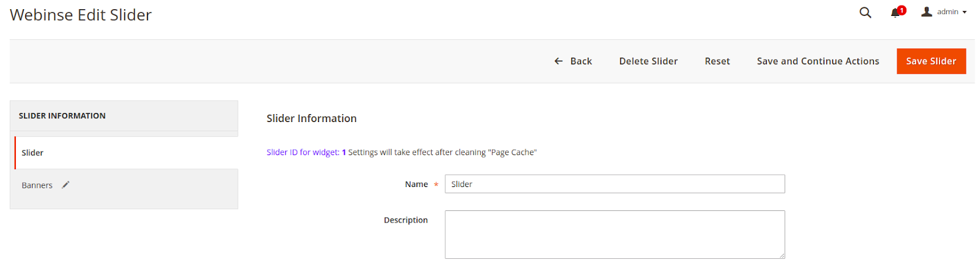The width and height of the screenshot is (980, 268).
Task: Expand the admin account dropdown arrow
Action: coord(964,12)
